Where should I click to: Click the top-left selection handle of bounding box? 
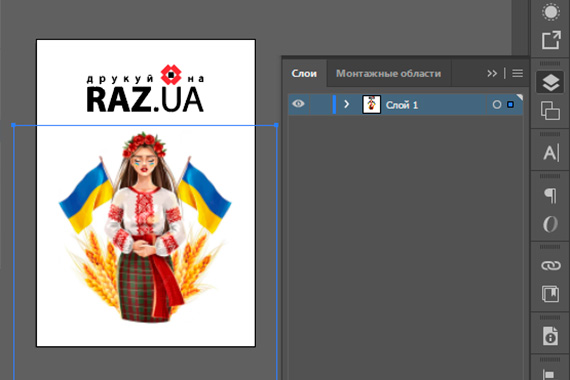(13, 125)
